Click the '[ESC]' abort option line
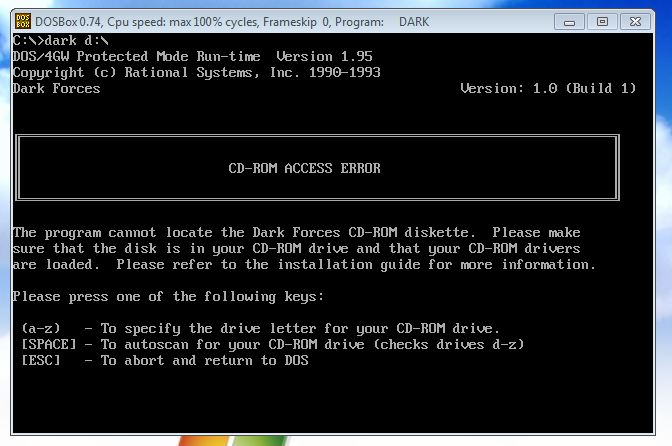The width and height of the screenshot is (672, 446). [165, 361]
